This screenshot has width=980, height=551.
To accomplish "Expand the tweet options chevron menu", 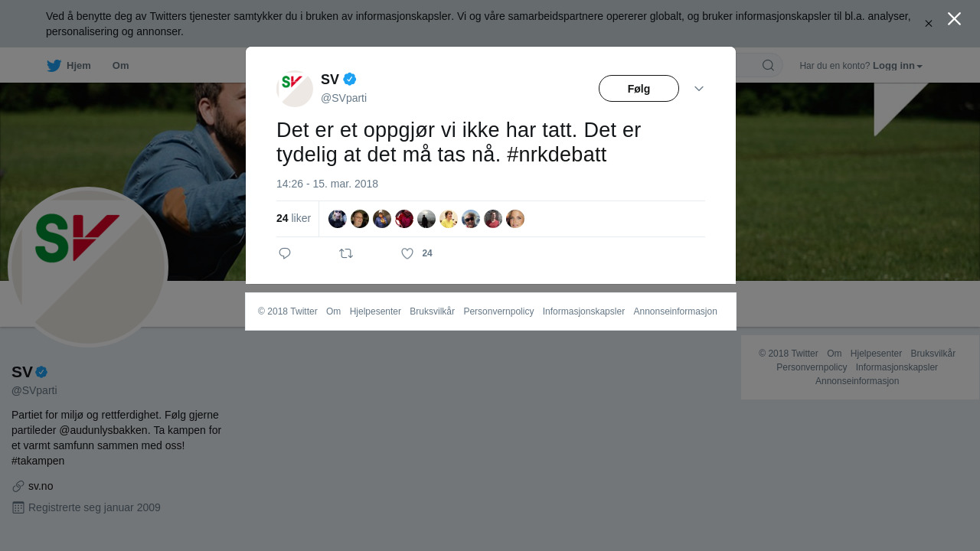I will [699, 89].
